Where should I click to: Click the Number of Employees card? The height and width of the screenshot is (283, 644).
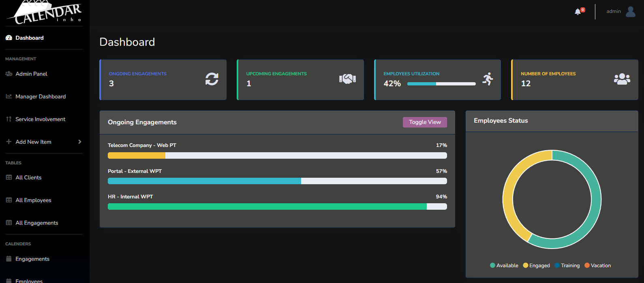click(575, 80)
